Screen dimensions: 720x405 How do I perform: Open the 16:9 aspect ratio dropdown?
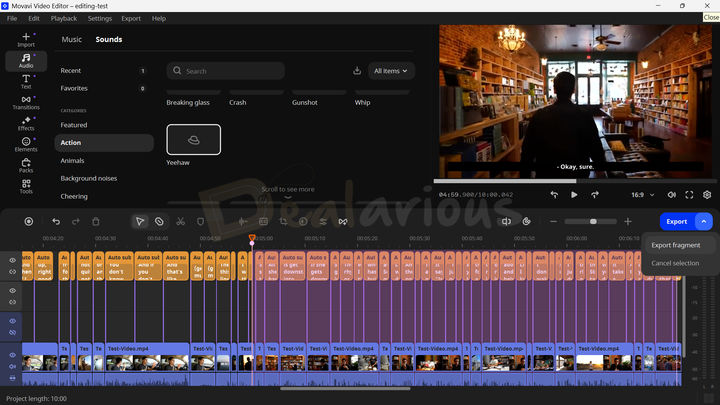click(642, 195)
